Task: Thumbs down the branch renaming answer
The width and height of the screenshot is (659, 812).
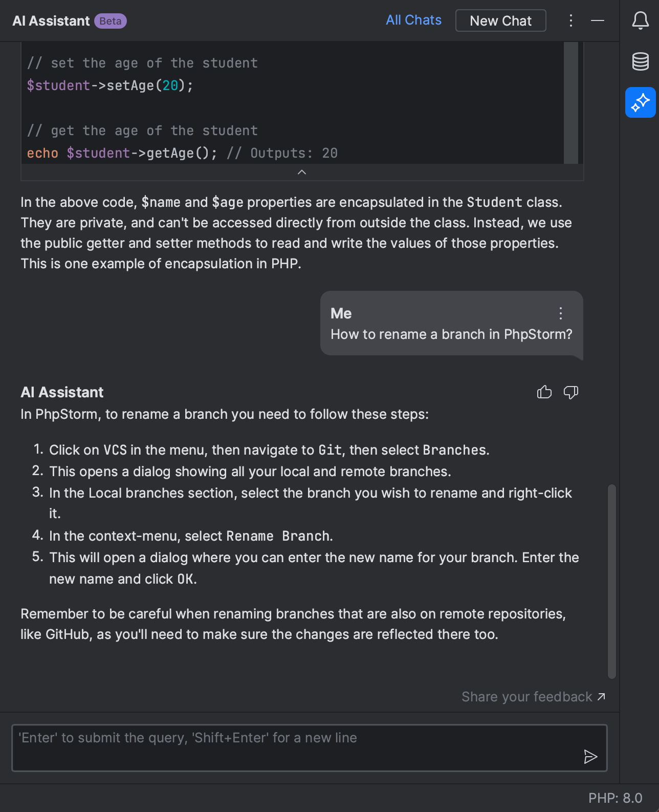Action: click(570, 392)
